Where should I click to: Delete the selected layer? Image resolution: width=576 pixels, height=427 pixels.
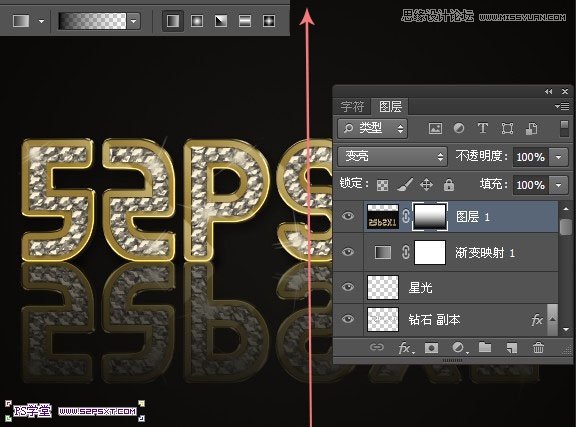(x=538, y=347)
